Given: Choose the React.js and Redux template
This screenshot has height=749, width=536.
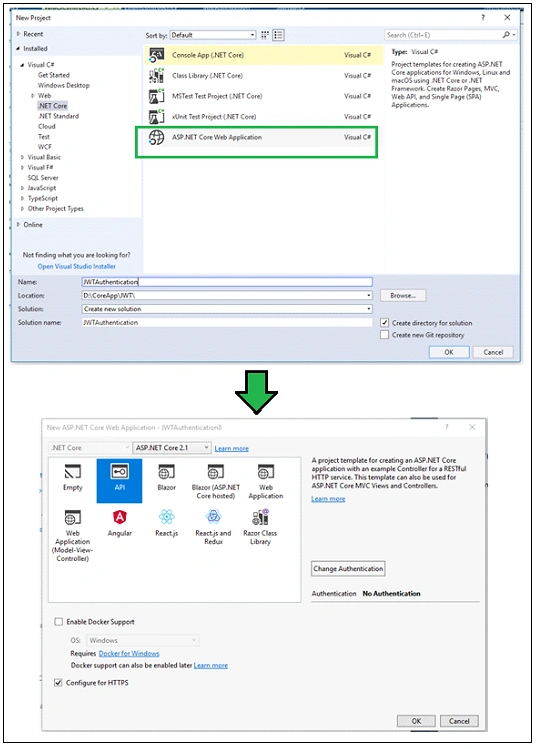Looking at the screenshot, I should point(213,527).
